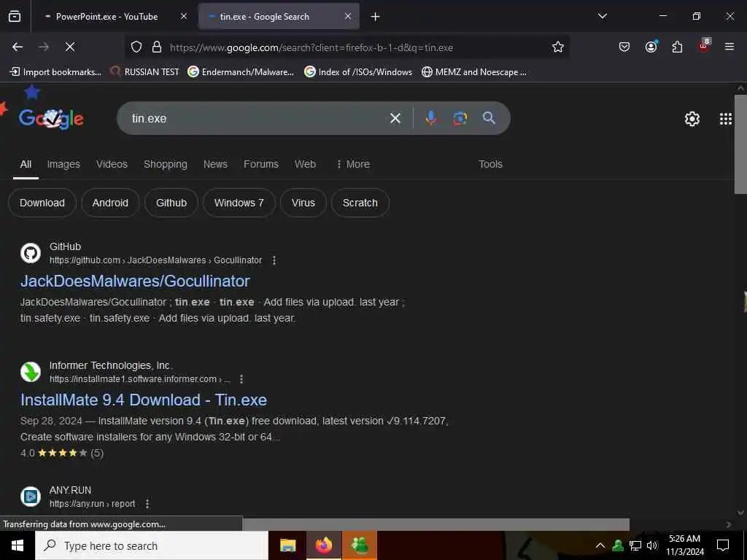Click the Google logo
This screenshot has height=560, width=747.
(x=51, y=118)
